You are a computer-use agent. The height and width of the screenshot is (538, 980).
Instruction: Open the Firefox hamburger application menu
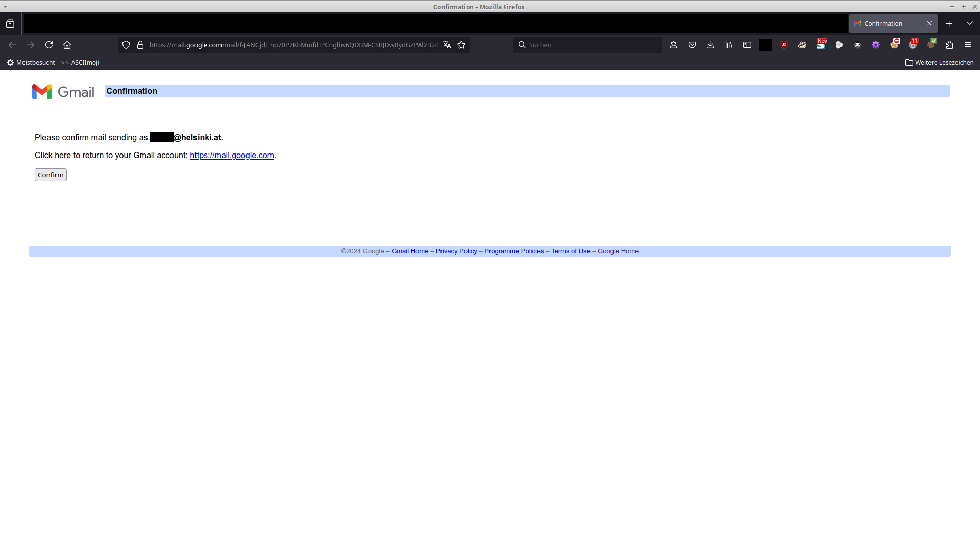click(x=967, y=45)
